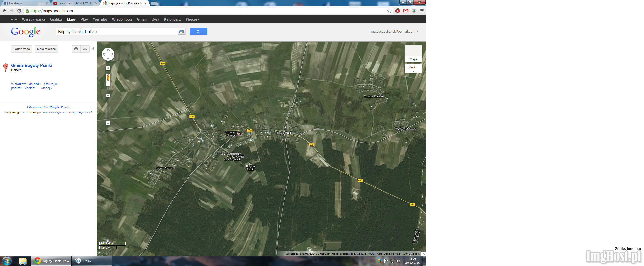Reload the Google Maps page
The image size is (644, 266).
click(x=19, y=11)
